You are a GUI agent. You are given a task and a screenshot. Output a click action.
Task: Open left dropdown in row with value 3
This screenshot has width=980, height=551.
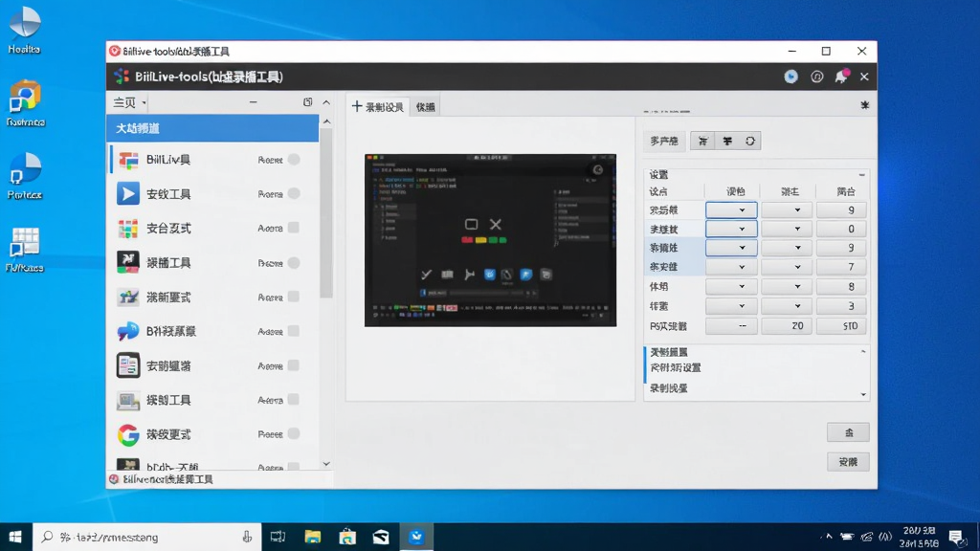[731, 306]
